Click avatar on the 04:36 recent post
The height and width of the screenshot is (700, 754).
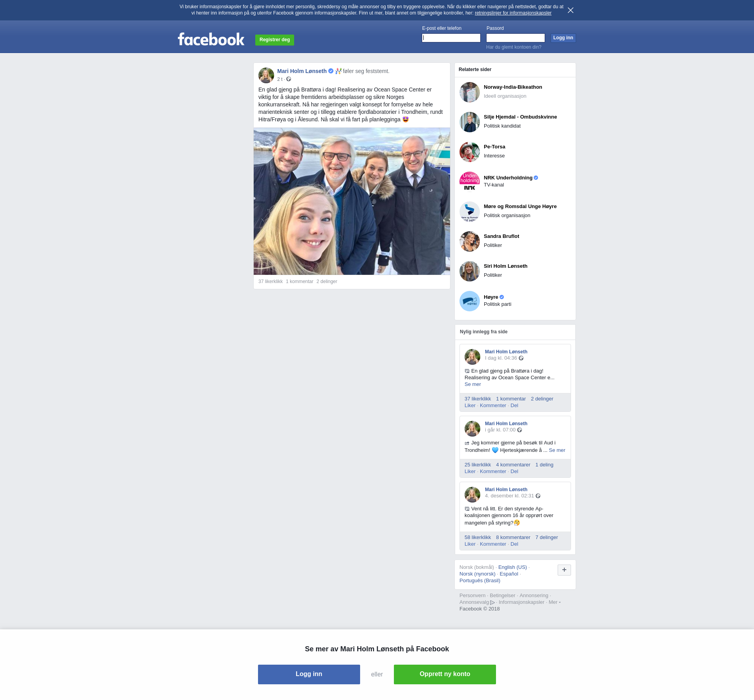click(472, 357)
